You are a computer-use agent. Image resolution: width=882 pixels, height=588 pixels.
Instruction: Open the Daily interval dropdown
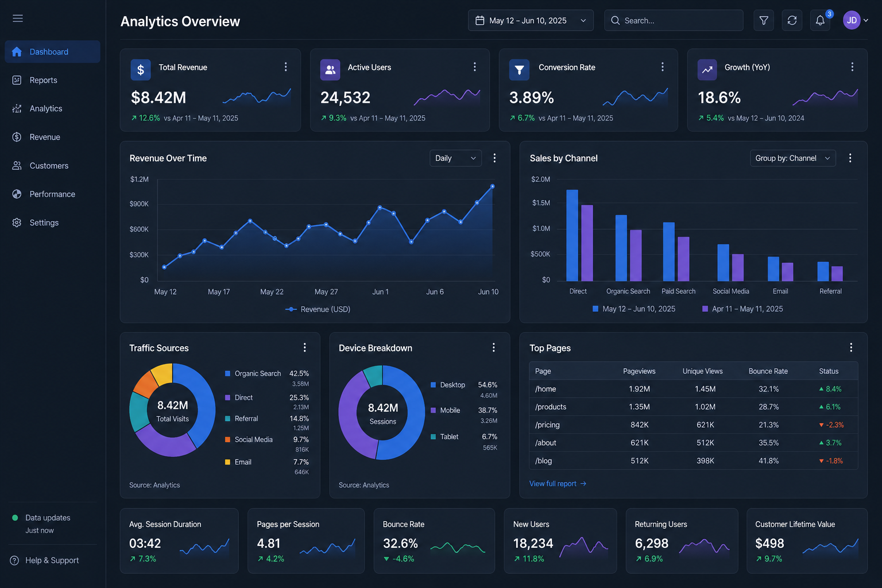click(x=455, y=158)
